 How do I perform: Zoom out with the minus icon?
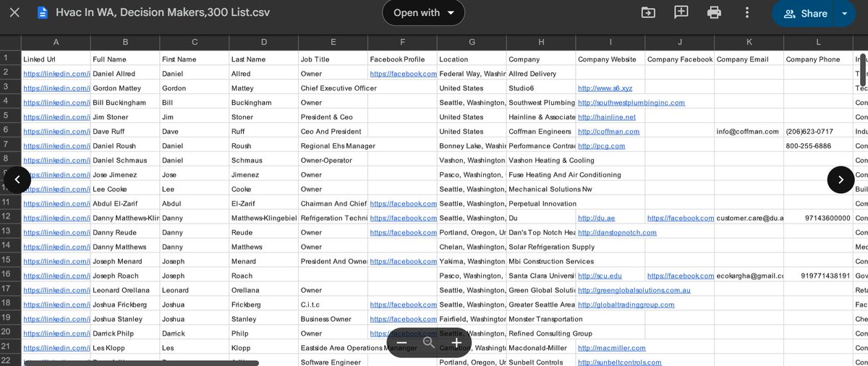point(401,343)
